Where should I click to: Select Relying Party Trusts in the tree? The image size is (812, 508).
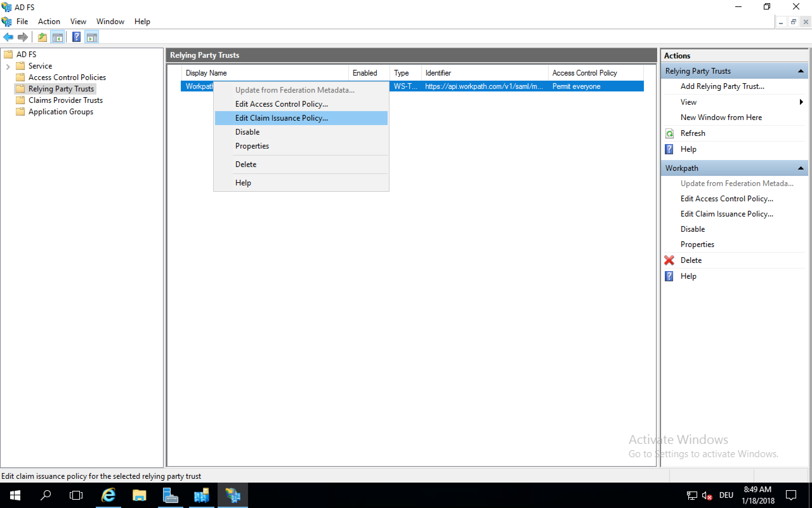(x=61, y=89)
